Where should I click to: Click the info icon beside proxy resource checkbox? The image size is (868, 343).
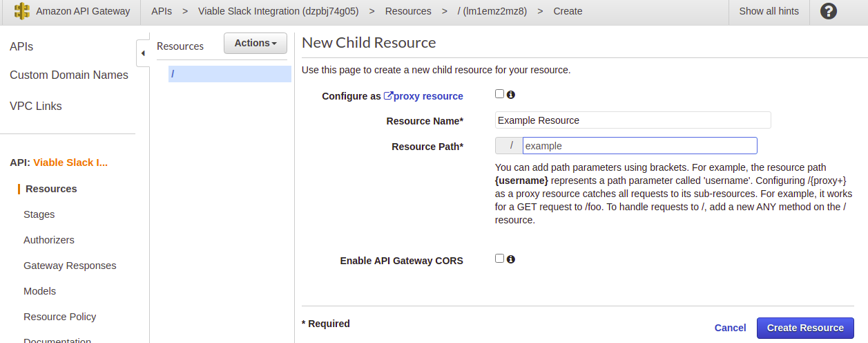511,95
